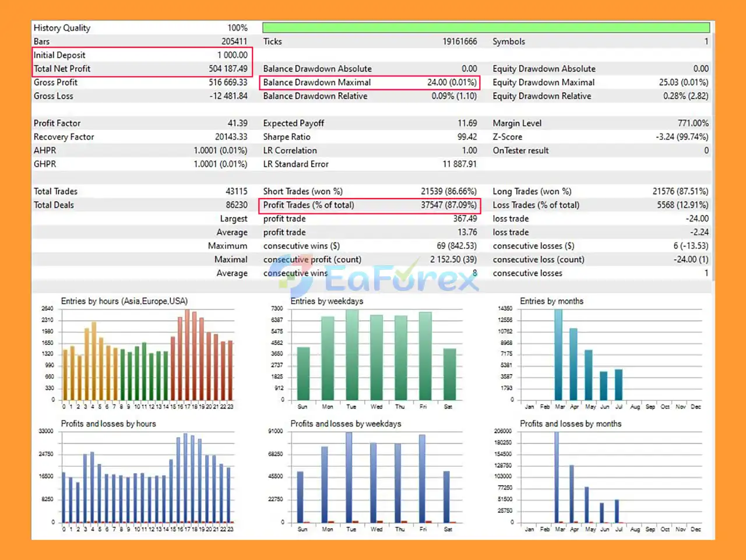Click the Balance Drawdown Maximal row label
Viewport: 746px width, 560px height.
tap(316, 82)
